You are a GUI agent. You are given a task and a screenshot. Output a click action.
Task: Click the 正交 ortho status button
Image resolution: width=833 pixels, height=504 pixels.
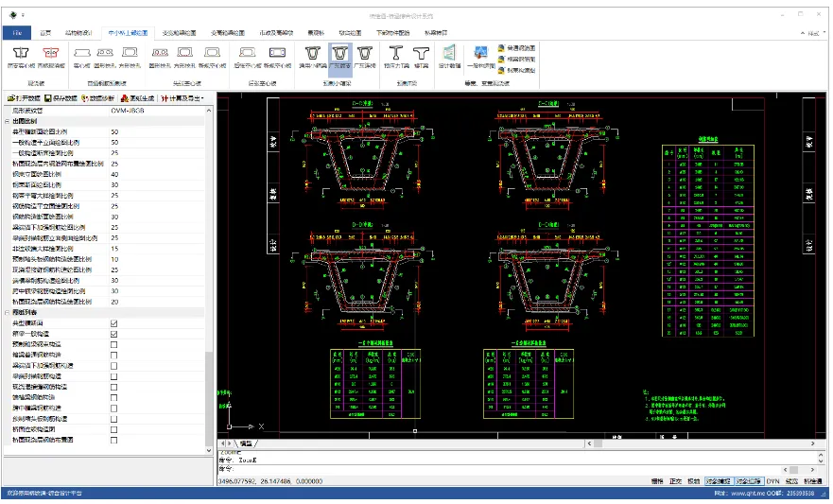pyautogui.click(x=674, y=481)
